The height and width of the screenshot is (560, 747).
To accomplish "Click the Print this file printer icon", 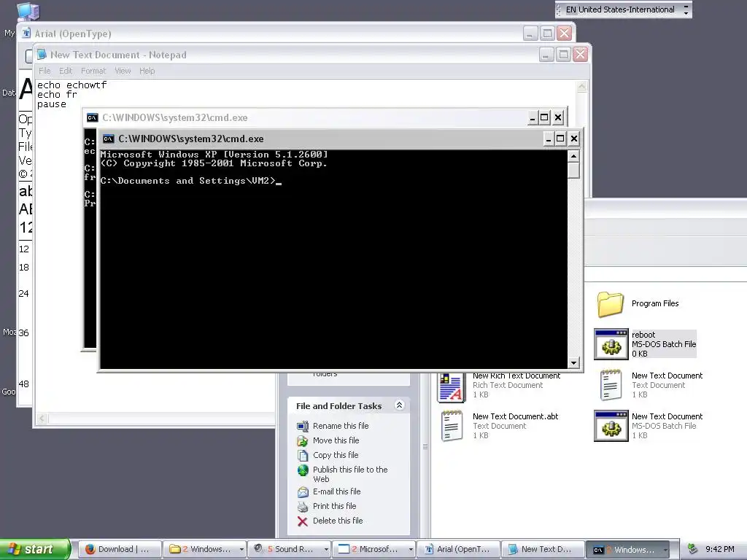I will (303, 506).
